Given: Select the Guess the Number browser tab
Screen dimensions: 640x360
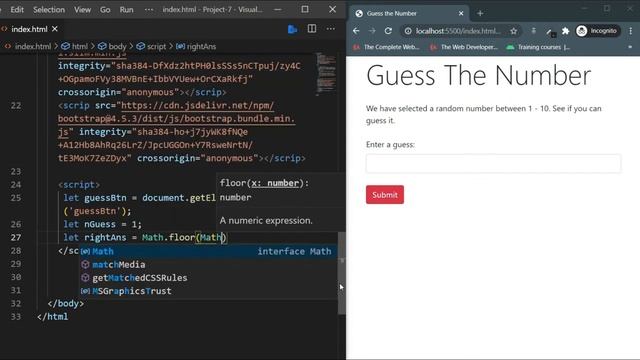Looking at the screenshot, I should (x=409, y=13).
